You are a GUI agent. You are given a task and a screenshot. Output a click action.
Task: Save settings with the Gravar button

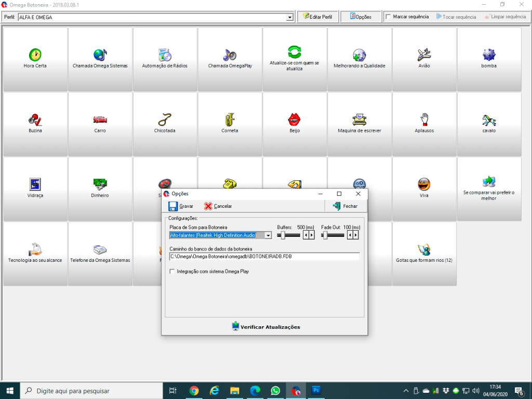click(x=181, y=206)
